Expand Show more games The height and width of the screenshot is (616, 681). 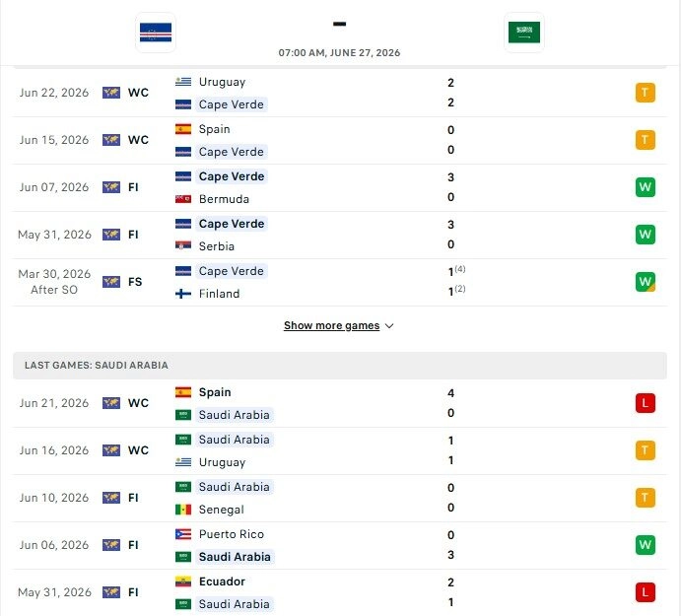tap(331, 326)
